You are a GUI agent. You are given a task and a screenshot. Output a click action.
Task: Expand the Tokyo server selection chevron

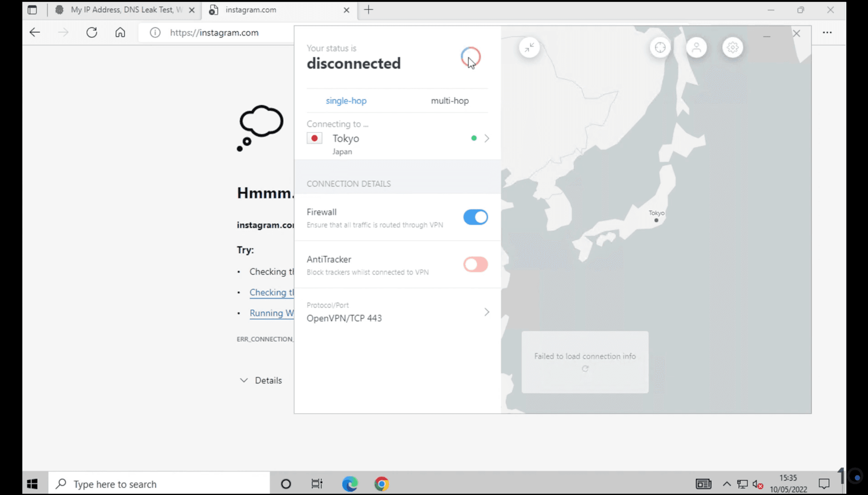pyautogui.click(x=487, y=138)
